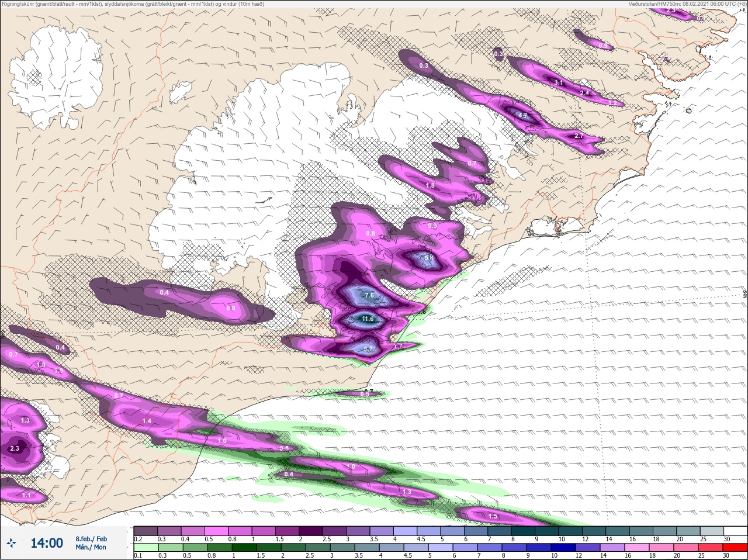This screenshot has width=748, height=560.
Task: Select the 5.7 precipitation value near coast
Action: 368,350
